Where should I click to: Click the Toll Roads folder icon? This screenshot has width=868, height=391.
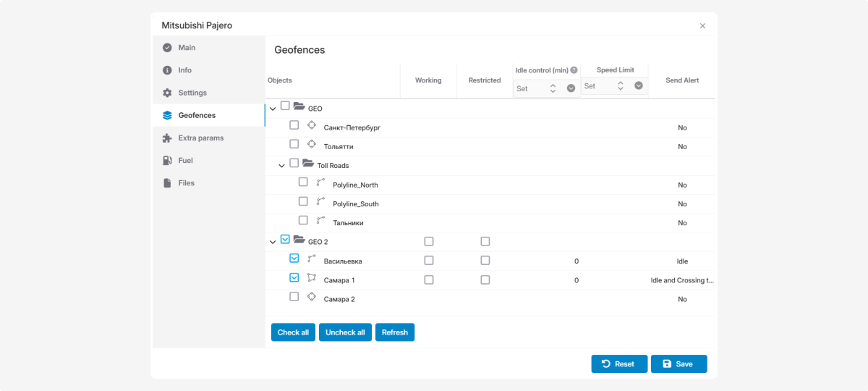(x=308, y=164)
